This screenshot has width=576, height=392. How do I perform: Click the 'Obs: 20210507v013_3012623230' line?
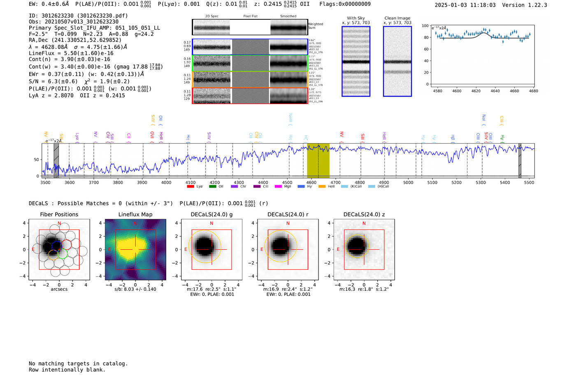coord(74,22)
